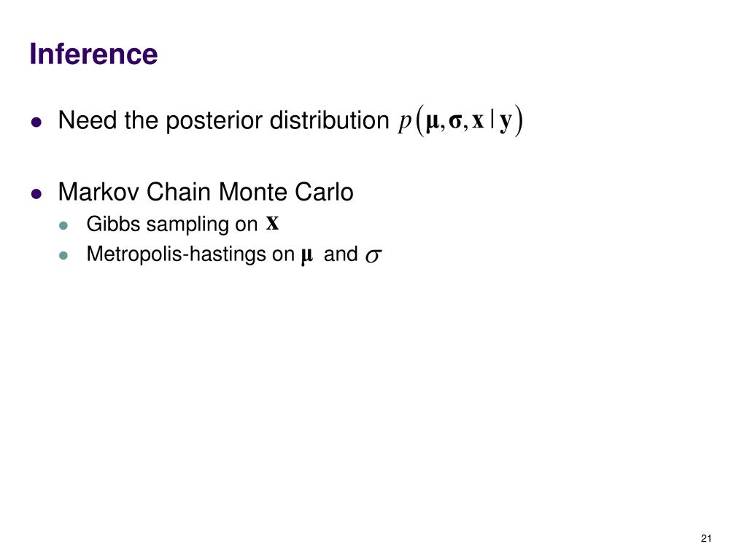
Task: Click the slide title "Inference"
Action: pos(93,54)
